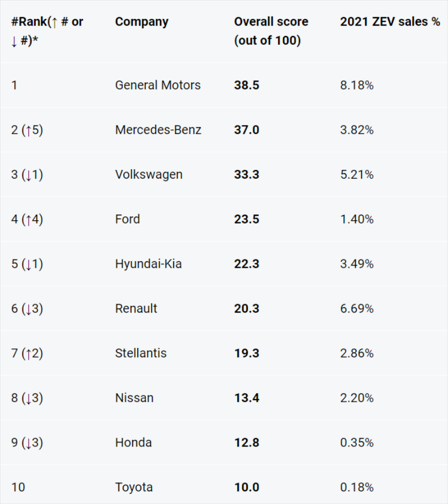Click Honda in the Company column
This screenshot has height=504, width=448.
(133, 443)
